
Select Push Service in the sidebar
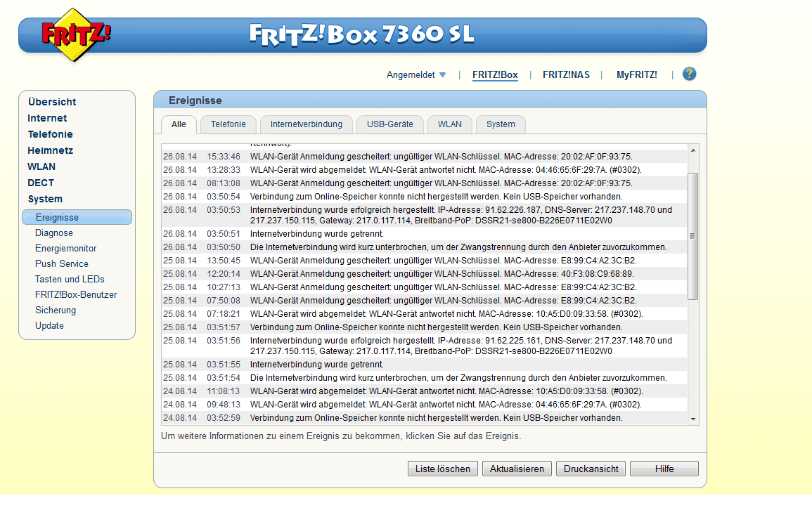tap(62, 264)
